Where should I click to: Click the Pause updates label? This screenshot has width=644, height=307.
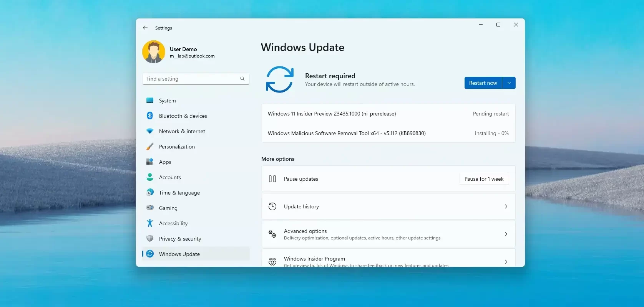[301, 179]
